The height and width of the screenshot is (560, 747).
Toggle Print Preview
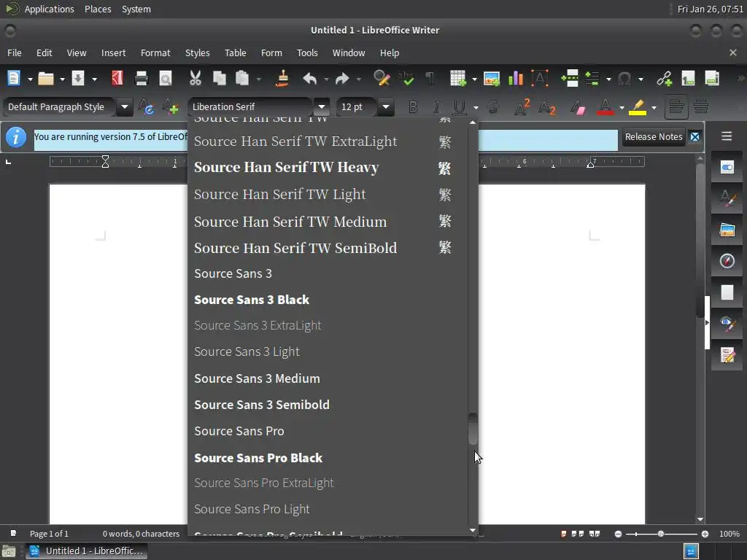(x=166, y=78)
